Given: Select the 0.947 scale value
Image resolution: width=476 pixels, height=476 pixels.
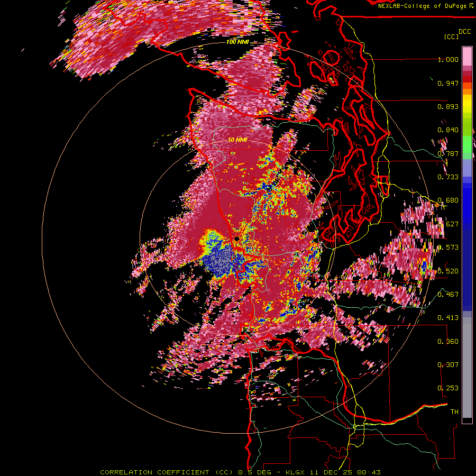Looking at the screenshot, I should tap(448, 83).
